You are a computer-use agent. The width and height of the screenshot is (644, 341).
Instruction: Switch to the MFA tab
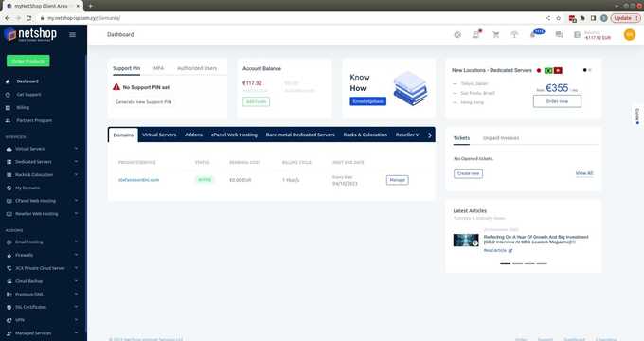pos(158,68)
